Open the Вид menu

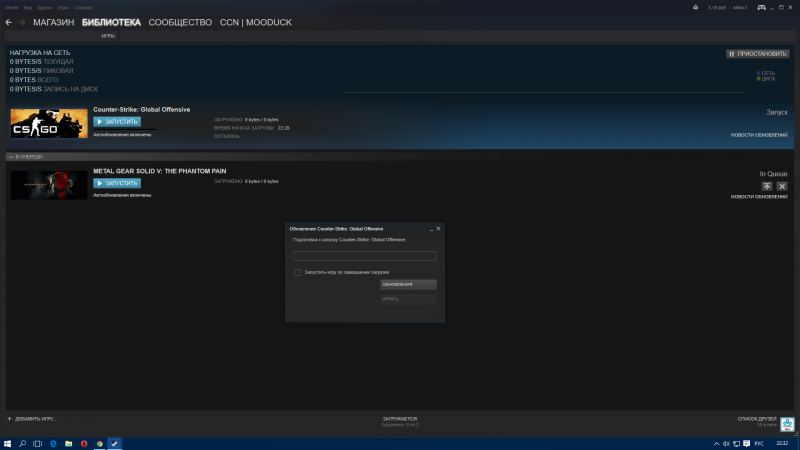[x=28, y=8]
